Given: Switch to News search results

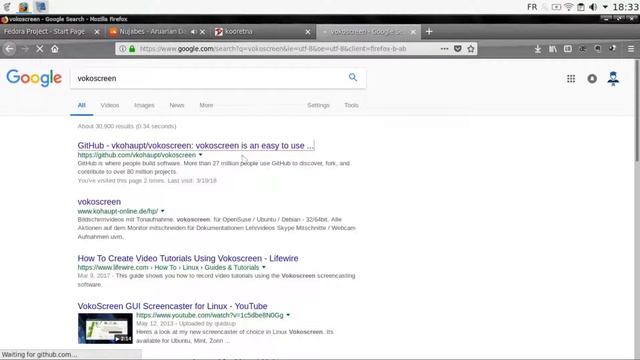Looking at the screenshot, I should click(x=177, y=105).
